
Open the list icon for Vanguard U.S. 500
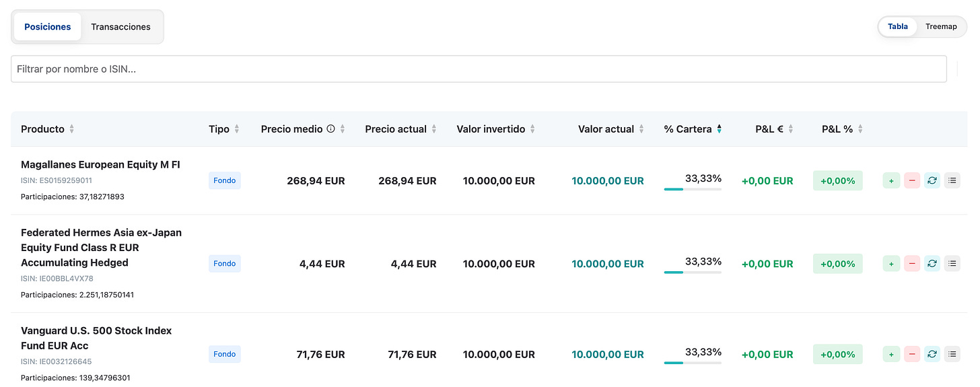tap(952, 354)
